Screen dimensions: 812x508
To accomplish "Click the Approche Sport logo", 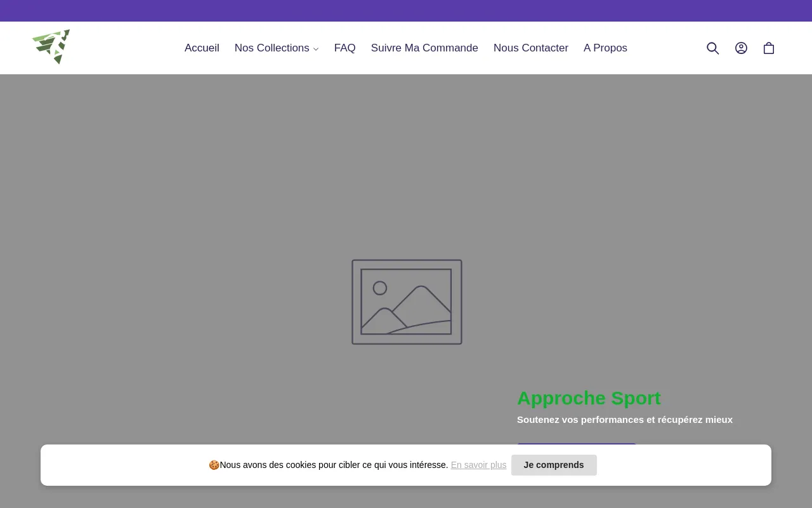I will click(51, 47).
